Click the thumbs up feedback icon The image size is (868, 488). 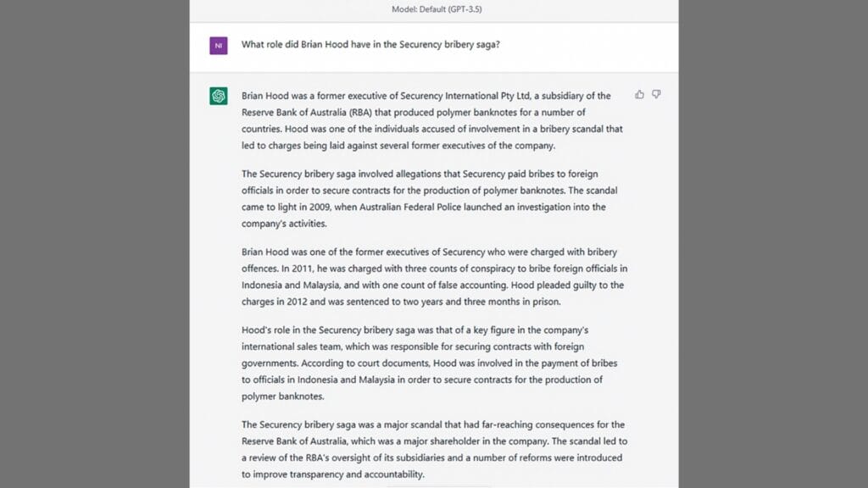click(x=639, y=95)
